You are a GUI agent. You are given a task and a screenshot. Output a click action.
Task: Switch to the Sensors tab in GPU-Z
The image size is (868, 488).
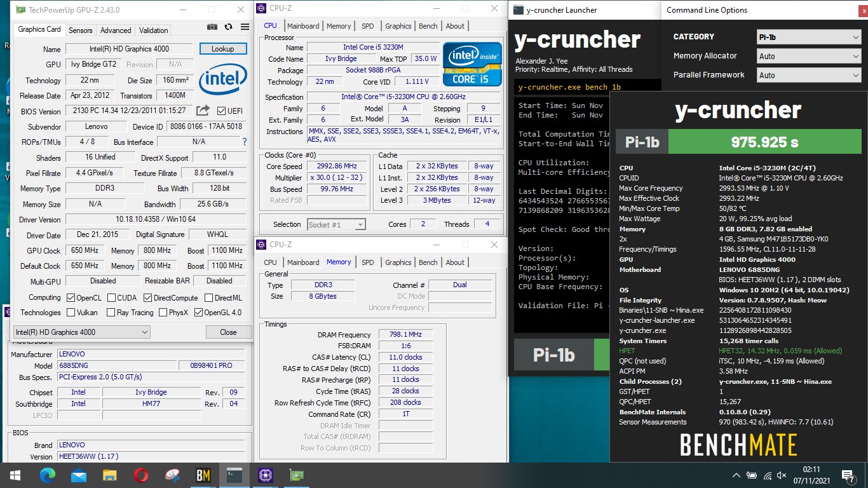(x=81, y=30)
